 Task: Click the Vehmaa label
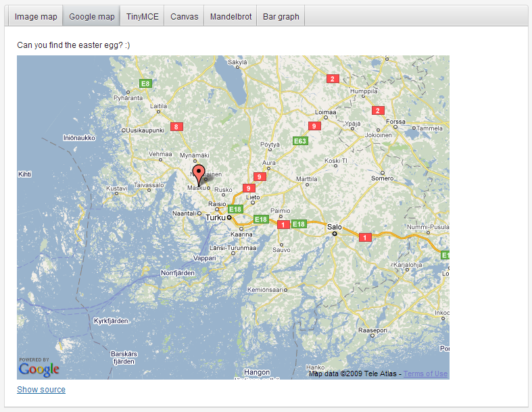(x=160, y=154)
